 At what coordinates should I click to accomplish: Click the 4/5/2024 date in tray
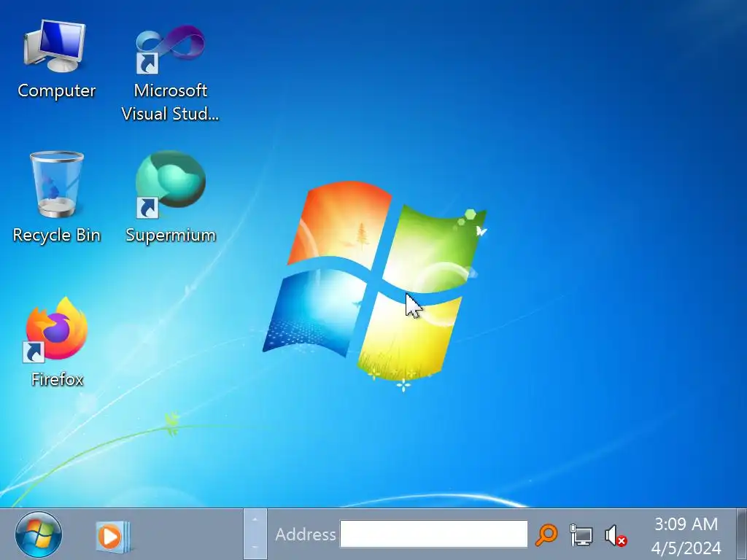click(x=686, y=548)
